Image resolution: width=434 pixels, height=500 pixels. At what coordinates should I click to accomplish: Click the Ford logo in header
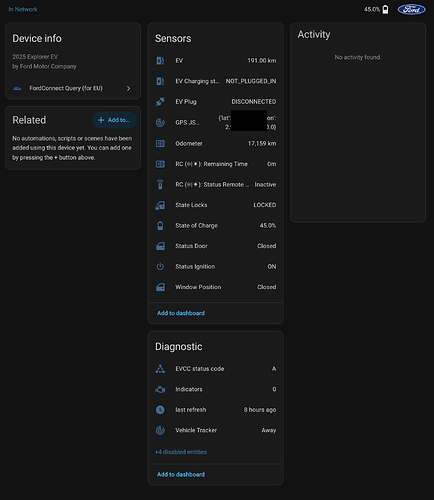tap(411, 10)
